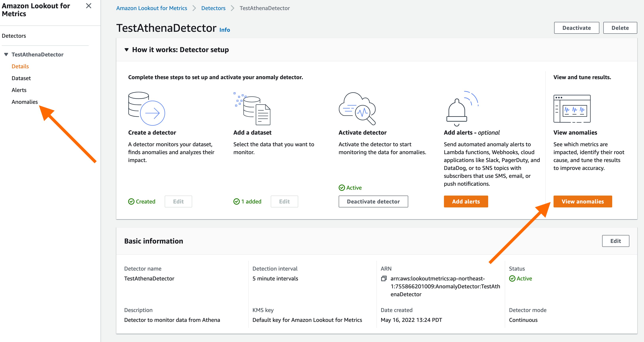Collapse the How it works section

[127, 50]
